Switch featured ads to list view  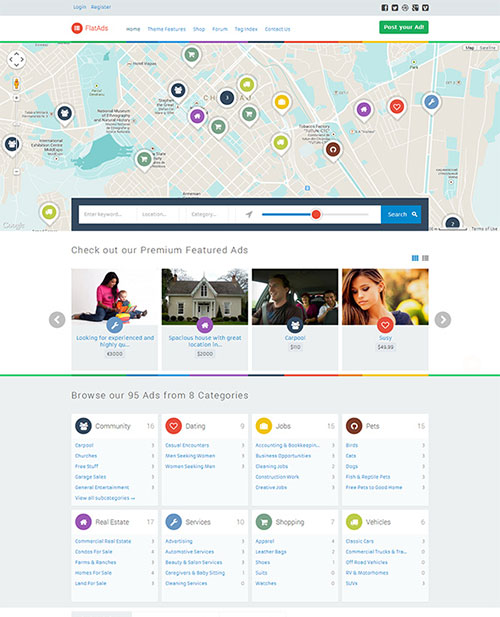click(425, 258)
